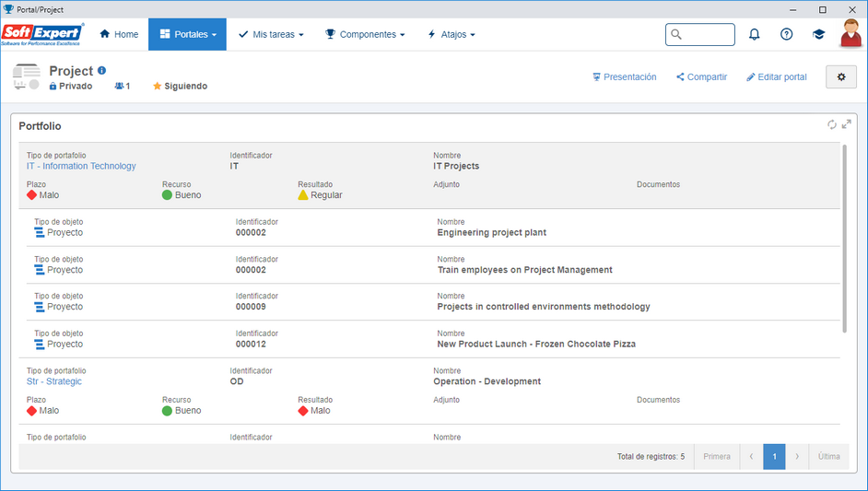Click Proyecto icon for identifier 000009
This screenshot has height=491, width=868.
[40, 307]
